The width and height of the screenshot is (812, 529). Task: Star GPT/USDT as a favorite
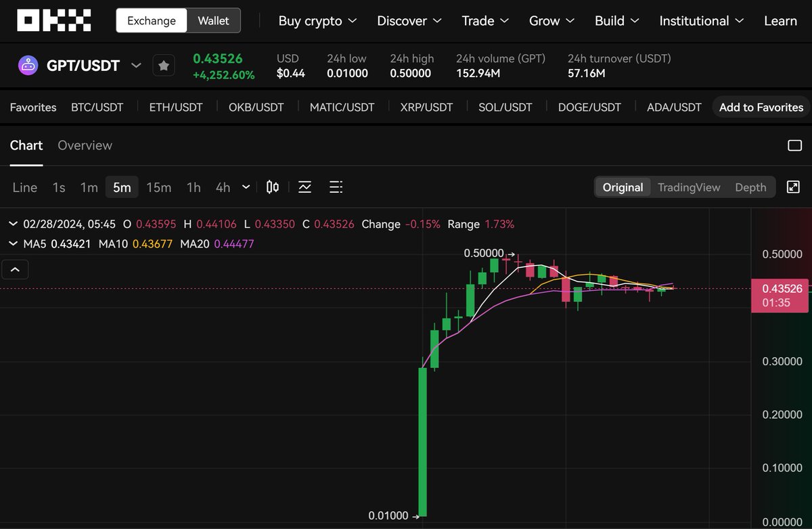pyautogui.click(x=163, y=65)
